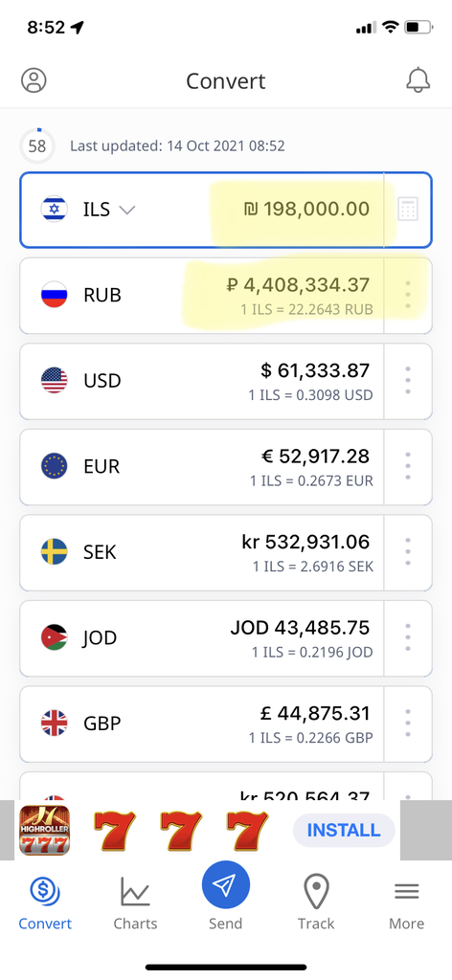This screenshot has width=452, height=980.
Task: Open the three-dot menu for RUB
Action: [x=408, y=295]
